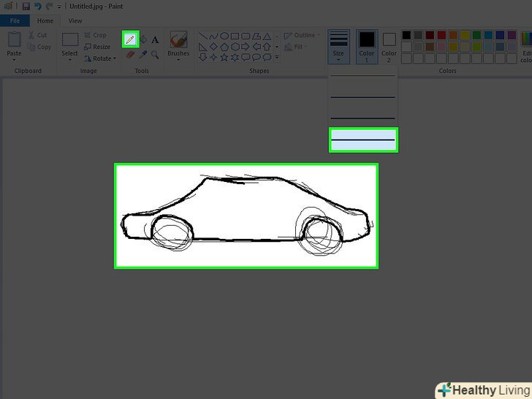
Task: Choose the Color picker eyedropper tool
Action: (143, 54)
